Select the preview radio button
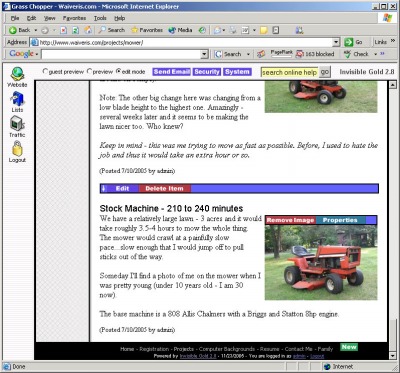The image size is (400, 373). 89,71
